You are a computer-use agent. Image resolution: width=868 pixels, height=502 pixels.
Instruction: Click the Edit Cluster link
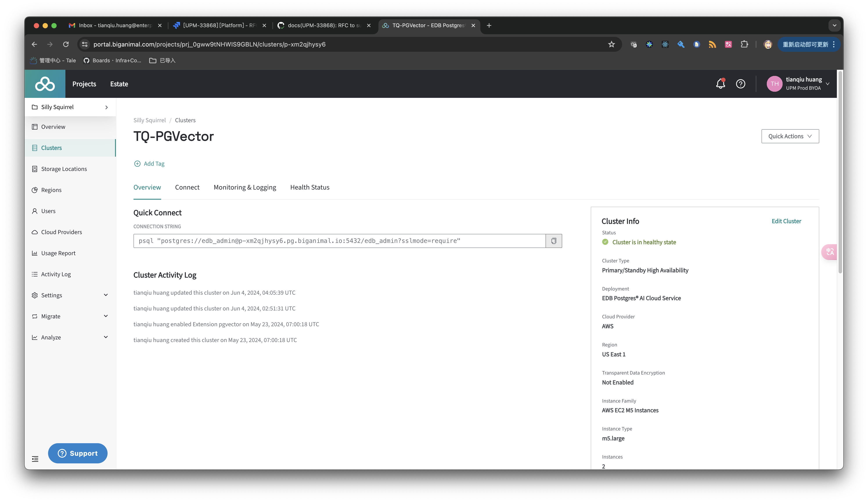click(786, 221)
